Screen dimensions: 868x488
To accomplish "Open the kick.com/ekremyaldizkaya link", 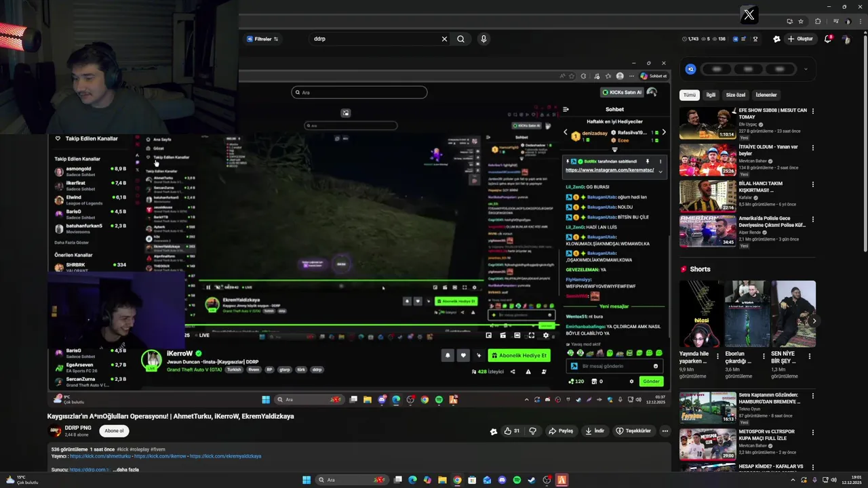I will click(x=225, y=456).
